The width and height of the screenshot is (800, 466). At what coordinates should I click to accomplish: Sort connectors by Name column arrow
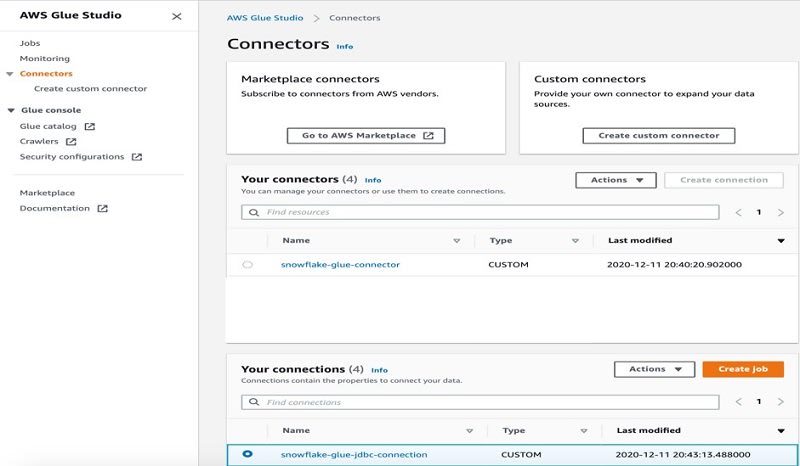(457, 241)
